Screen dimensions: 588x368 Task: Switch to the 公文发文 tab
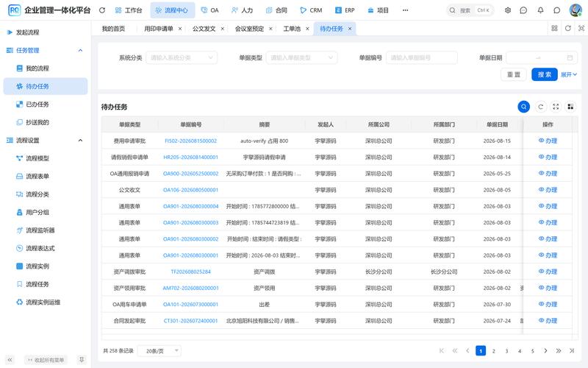point(204,29)
